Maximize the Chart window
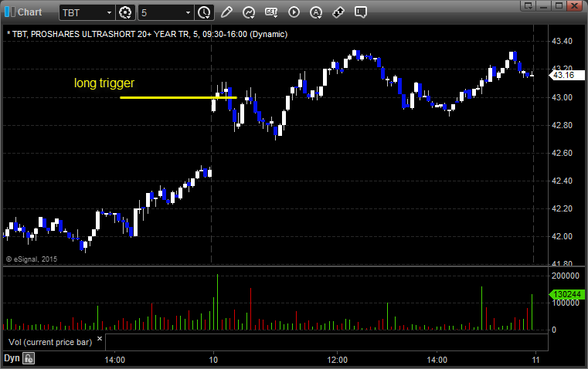 [x=559, y=5]
